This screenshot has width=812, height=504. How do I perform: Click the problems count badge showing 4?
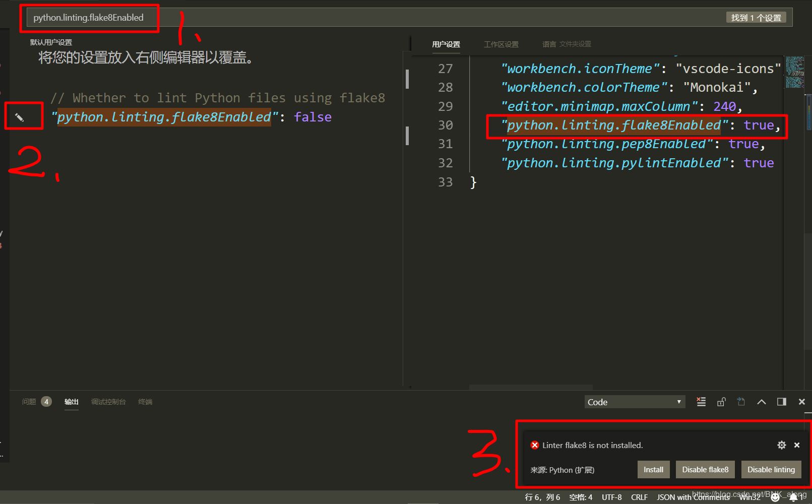[x=46, y=402]
